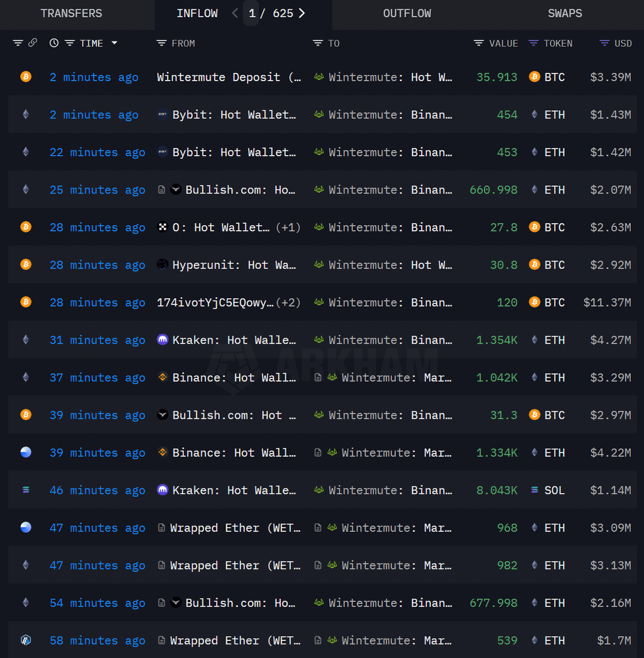The width and height of the screenshot is (644, 658).
Task: Open Wintermute Mar recipient in 1.042K ETH row
Action: pyautogui.click(x=397, y=378)
